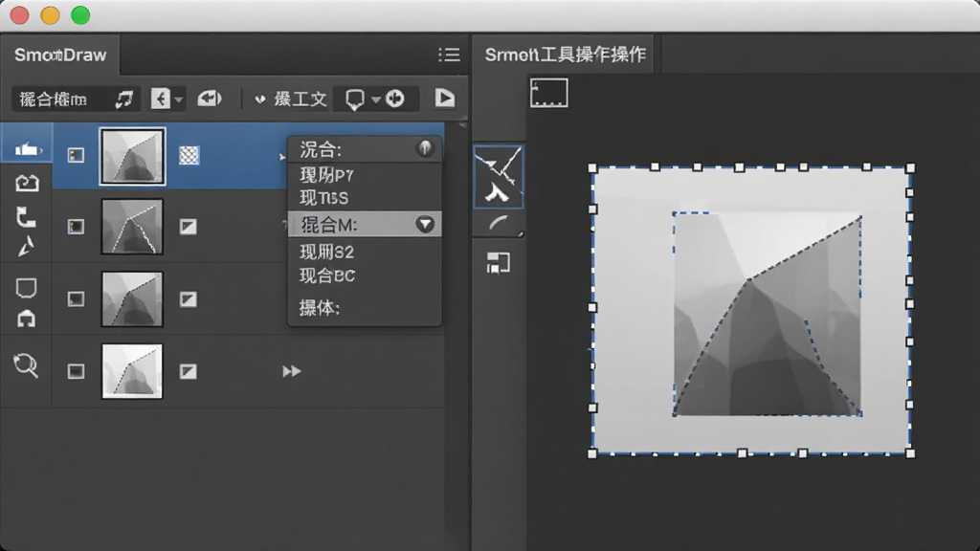The image size is (980, 551).
Task: Choose the 现用32 menu entry
Action: (x=326, y=252)
